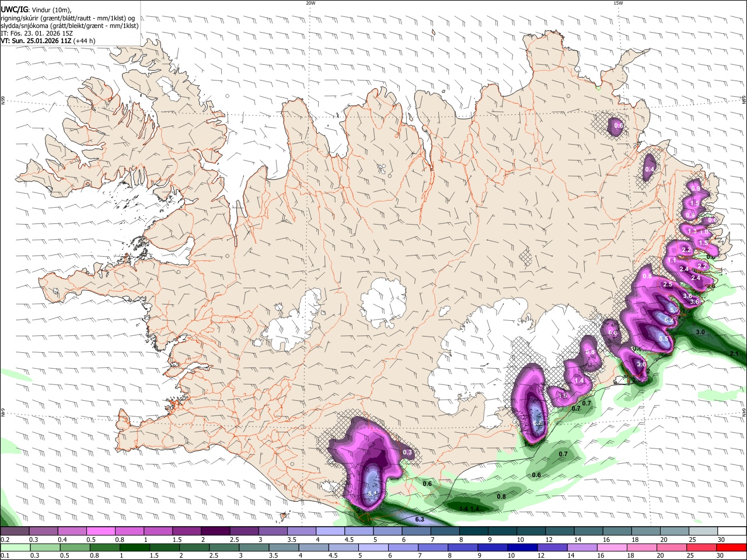Click the '6.2' snowfall value on the east coast
747x560 pixels.
click(x=669, y=320)
